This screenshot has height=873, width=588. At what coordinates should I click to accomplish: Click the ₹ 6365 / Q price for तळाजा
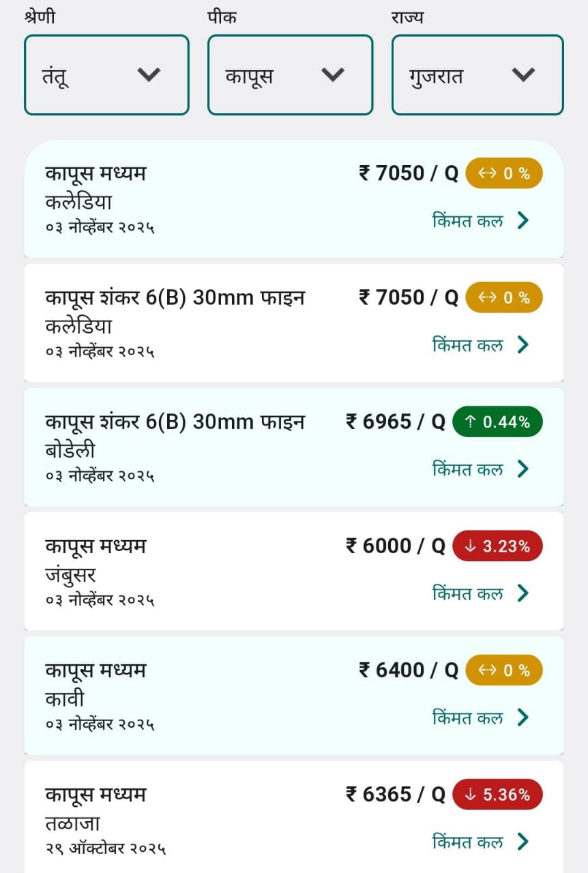click(395, 795)
